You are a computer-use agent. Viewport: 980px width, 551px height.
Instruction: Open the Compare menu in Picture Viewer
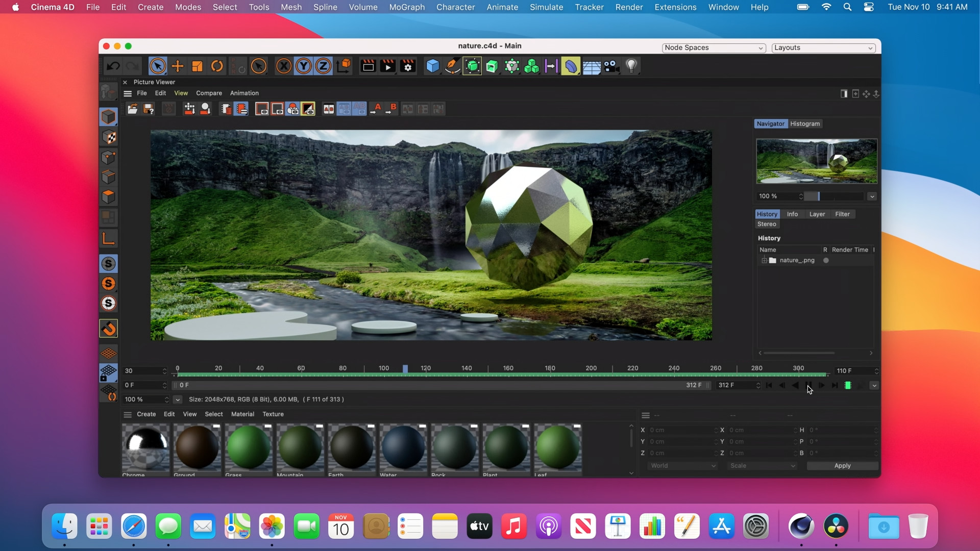click(208, 93)
